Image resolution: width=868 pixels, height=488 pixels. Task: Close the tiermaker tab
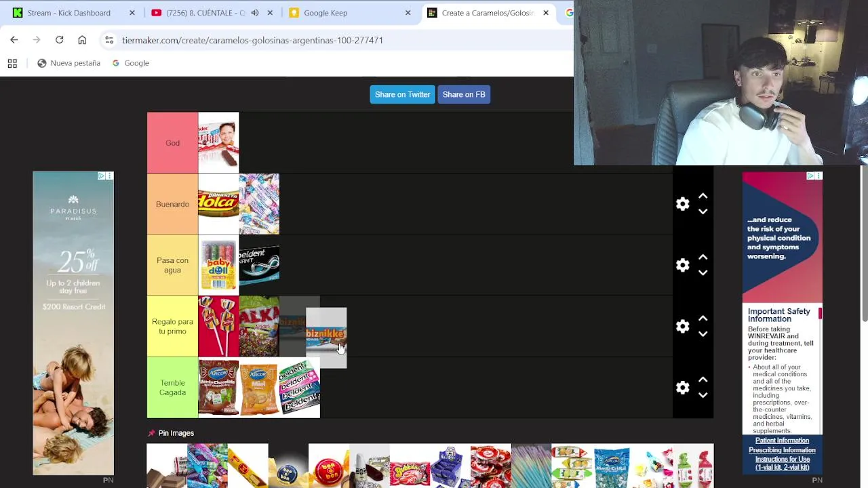546,13
